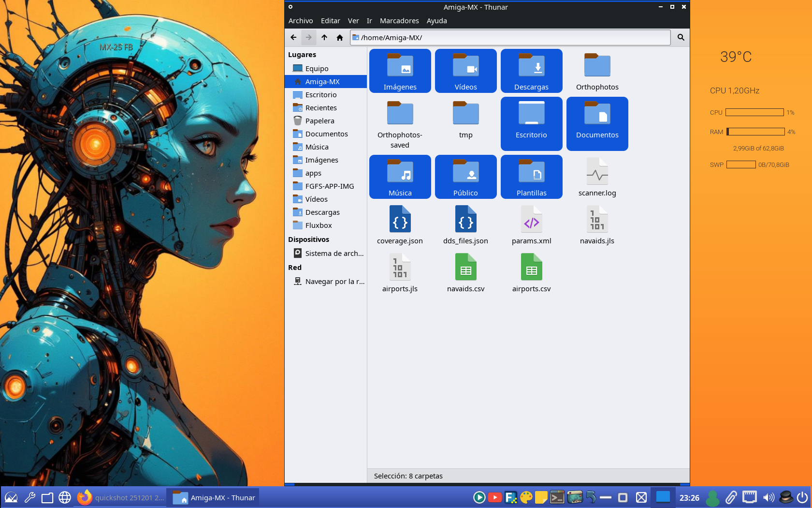Select the Música folder icon in file view
This screenshot has width=812, height=508.
tap(400, 172)
